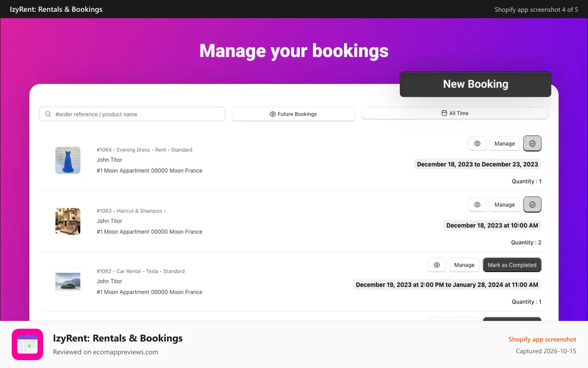Open the blue evening dress thumbnail
Viewport: 588px width, 368px height.
[68, 160]
